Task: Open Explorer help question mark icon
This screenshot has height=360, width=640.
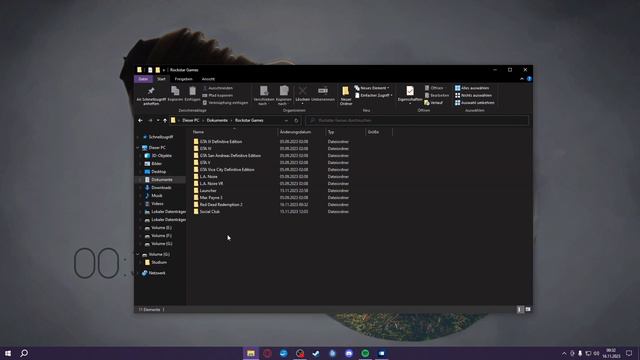Action: point(529,79)
